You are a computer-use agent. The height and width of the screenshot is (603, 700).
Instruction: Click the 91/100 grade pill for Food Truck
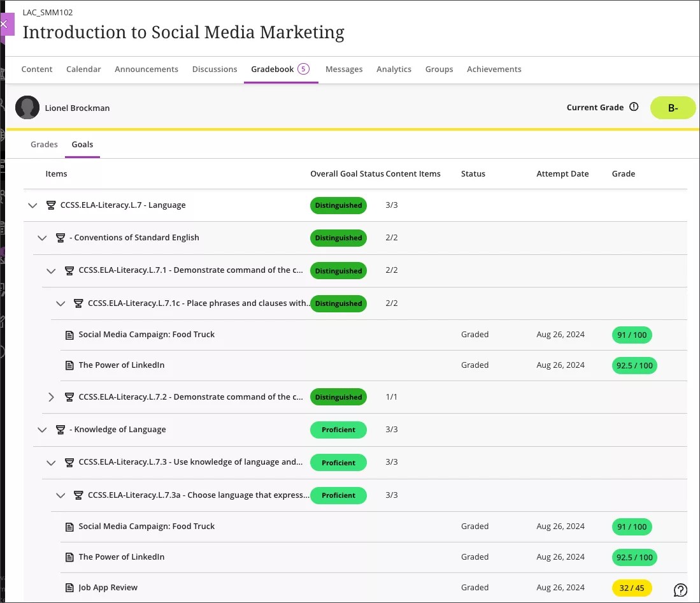[631, 335]
